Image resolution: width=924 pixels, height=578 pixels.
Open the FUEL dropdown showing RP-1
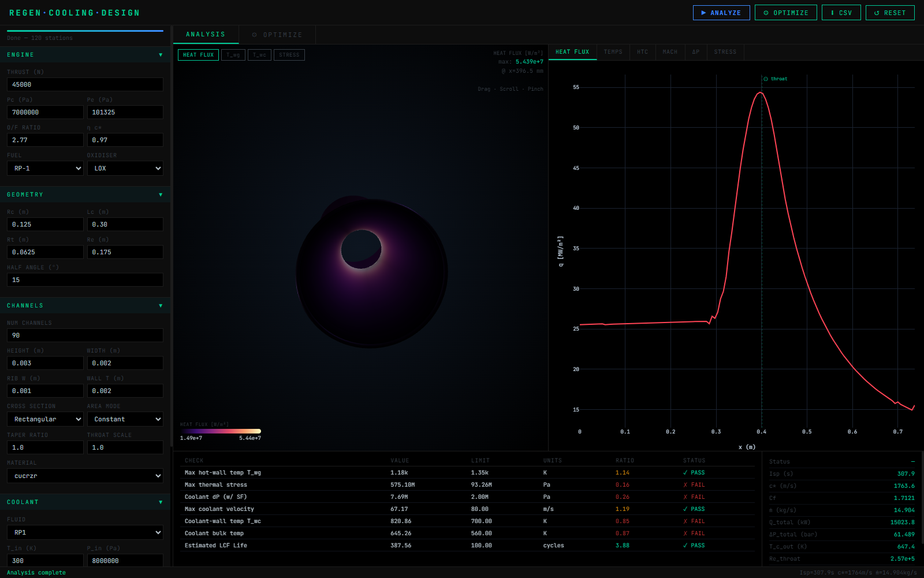click(x=45, y=168)
